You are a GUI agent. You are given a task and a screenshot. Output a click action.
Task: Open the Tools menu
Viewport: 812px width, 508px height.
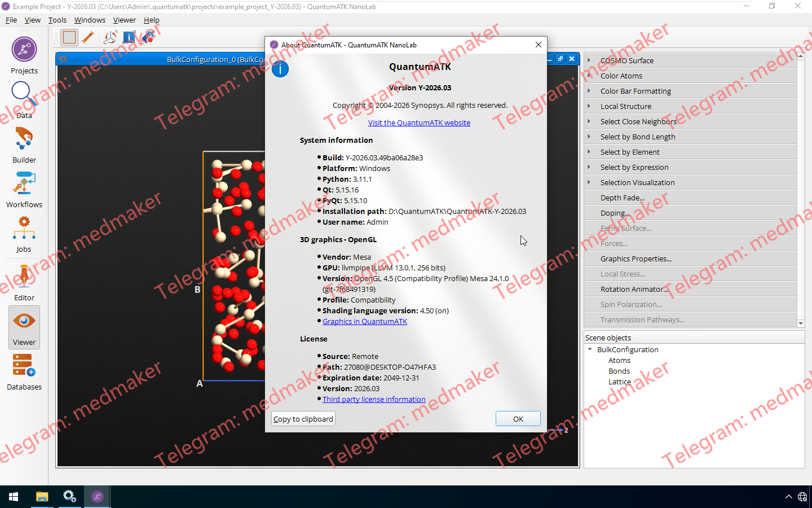pos(58,20)
